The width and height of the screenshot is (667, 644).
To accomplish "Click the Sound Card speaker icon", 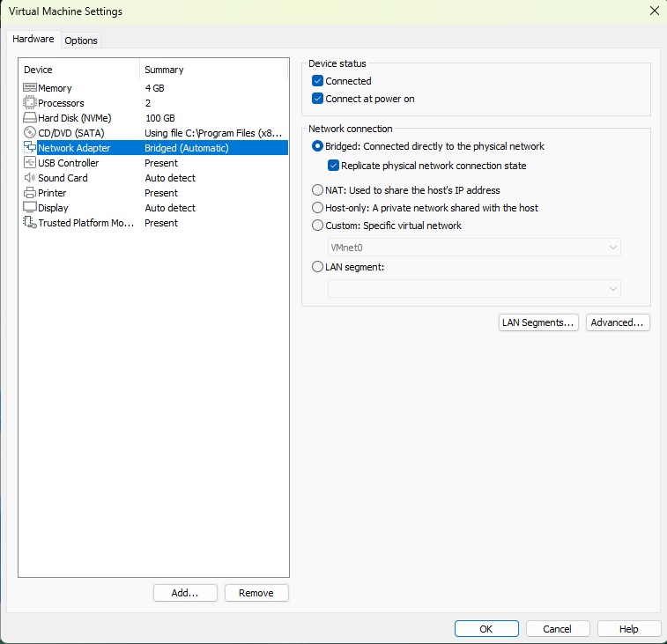I will tap(29, 178).
